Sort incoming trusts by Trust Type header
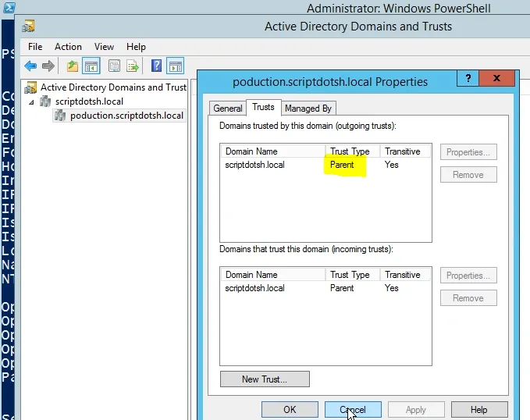Viewport: 530px width, 420px height. [x=353, y=275]
